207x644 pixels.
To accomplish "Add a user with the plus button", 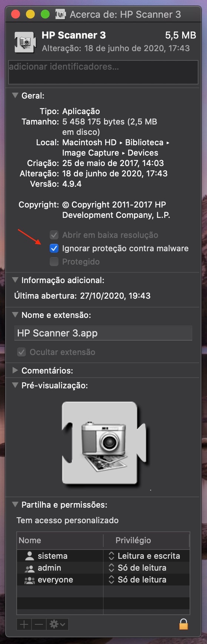I will [x=24, y=624].
